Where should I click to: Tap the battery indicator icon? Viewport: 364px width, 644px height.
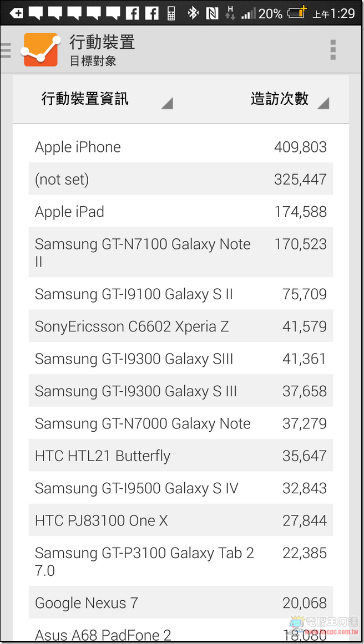[x=297, y=13]
